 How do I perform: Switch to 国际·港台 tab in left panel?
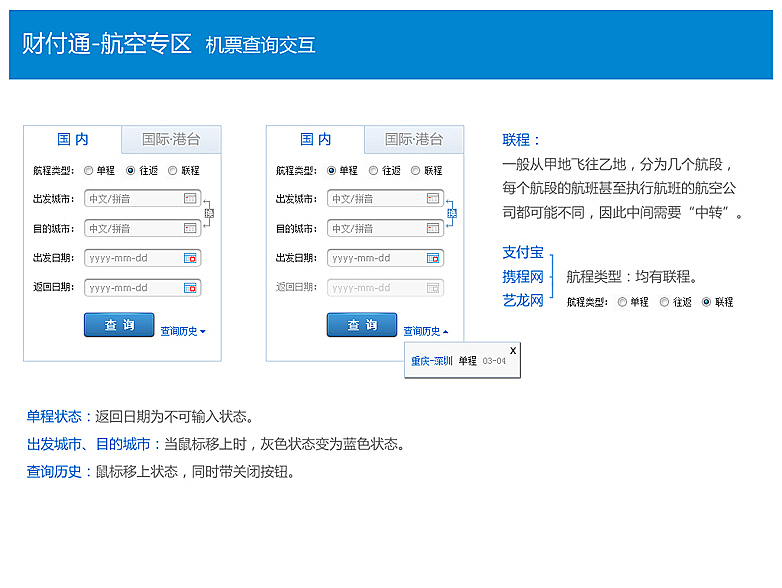click(171, 139)
